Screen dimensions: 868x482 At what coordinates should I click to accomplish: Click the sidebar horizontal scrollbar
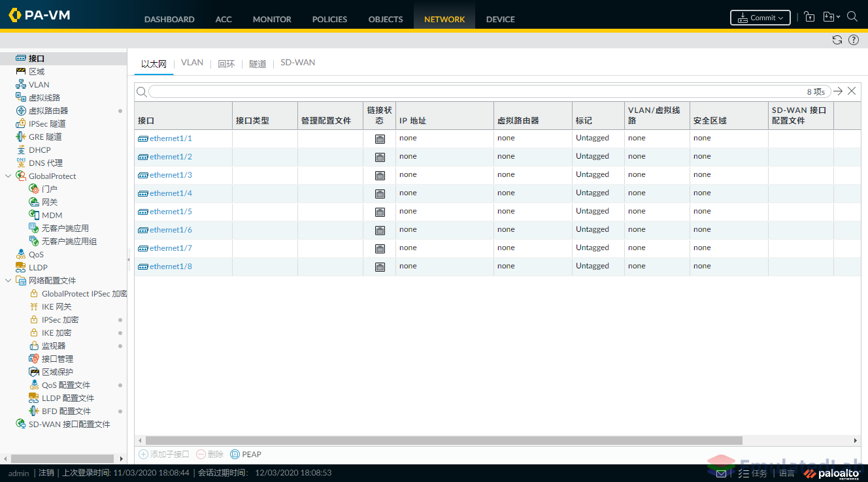click(x=63, y=458)
